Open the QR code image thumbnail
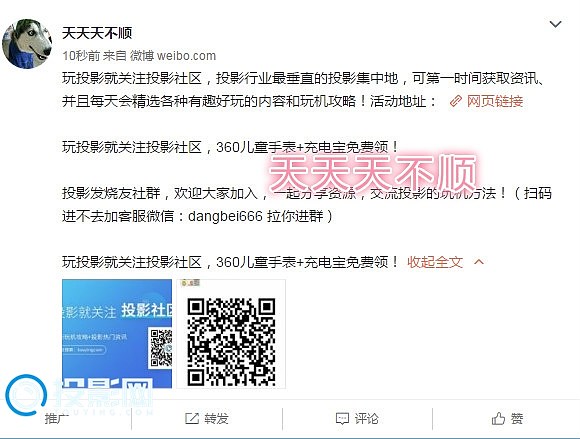This screenshot has width=580, height=439. 231,334
